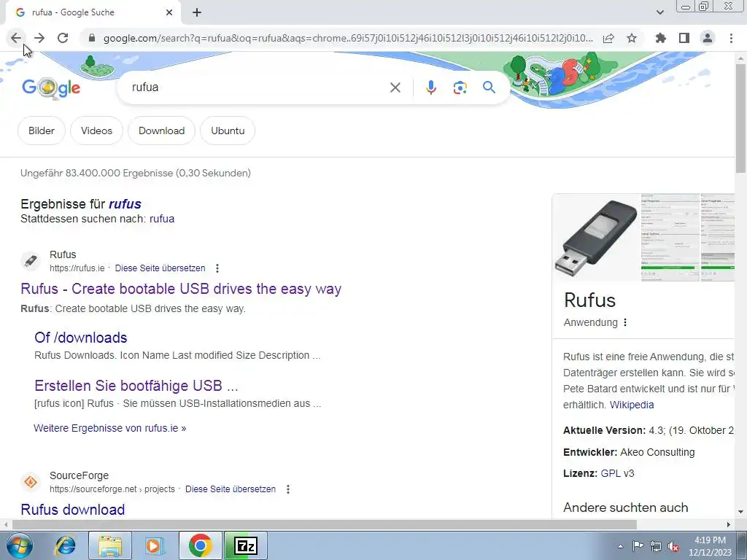Open options menu for rufus.ie result
The image size is (747, 560).
point(217,268)
